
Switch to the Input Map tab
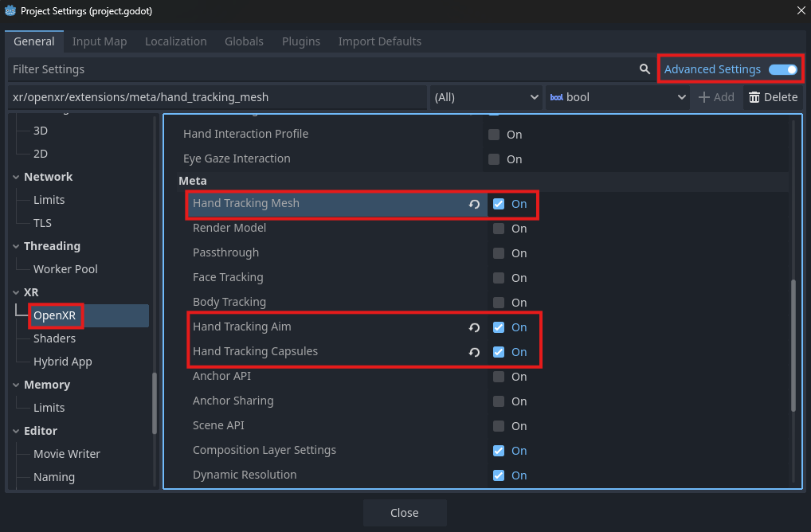[100, 41]
